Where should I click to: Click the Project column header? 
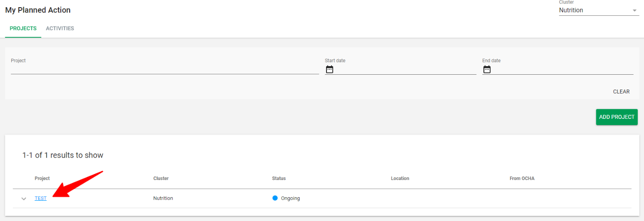[x=42, y=179]
